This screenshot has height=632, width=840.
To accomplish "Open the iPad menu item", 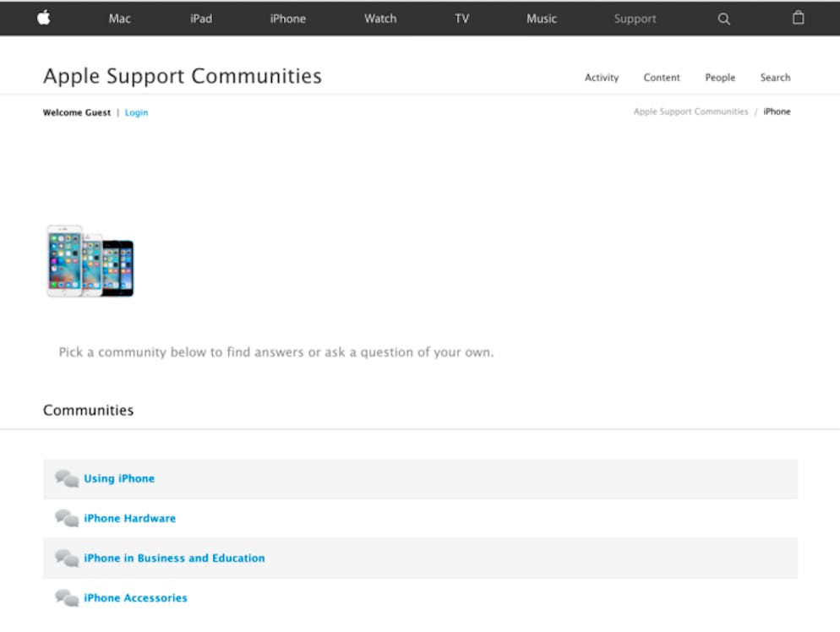I will (x=201, y=19).
